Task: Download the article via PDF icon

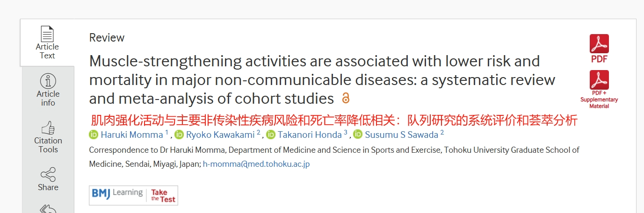Action: coord(599,49)
